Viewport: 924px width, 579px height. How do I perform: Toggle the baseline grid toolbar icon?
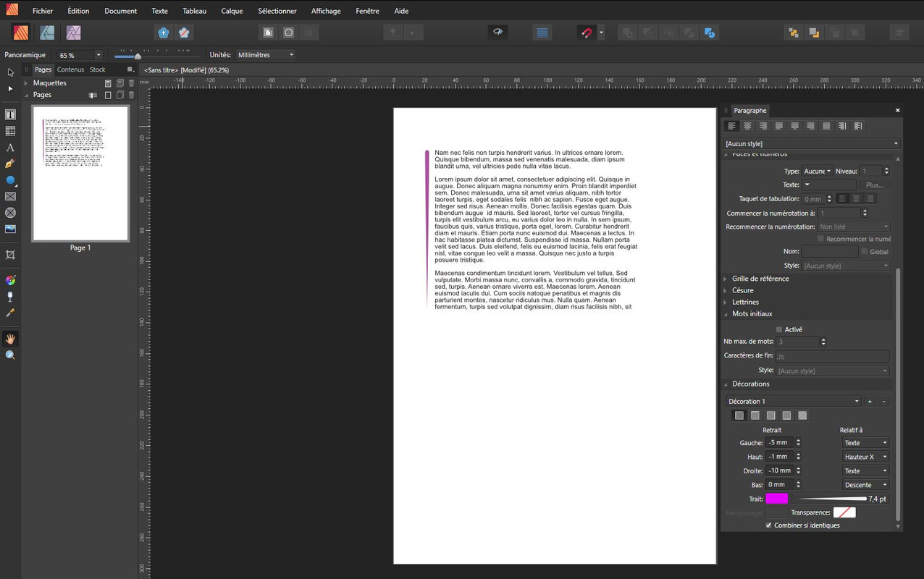[542, 33]
